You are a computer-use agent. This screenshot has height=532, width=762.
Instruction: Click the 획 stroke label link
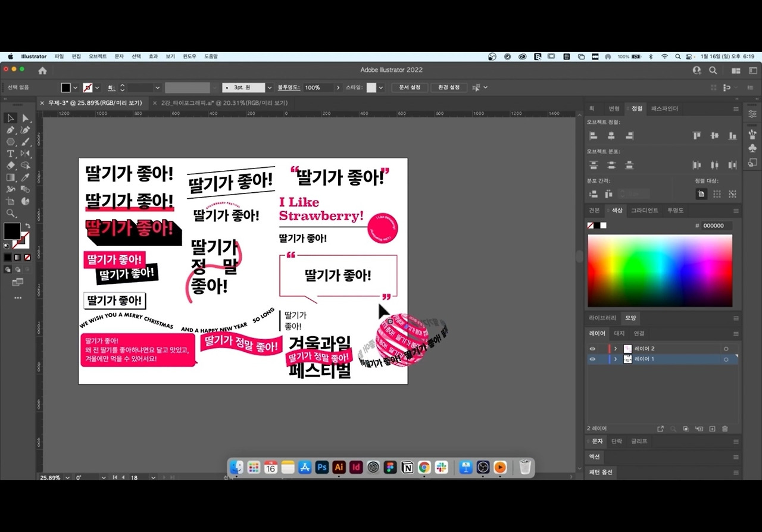pos(111,87)
